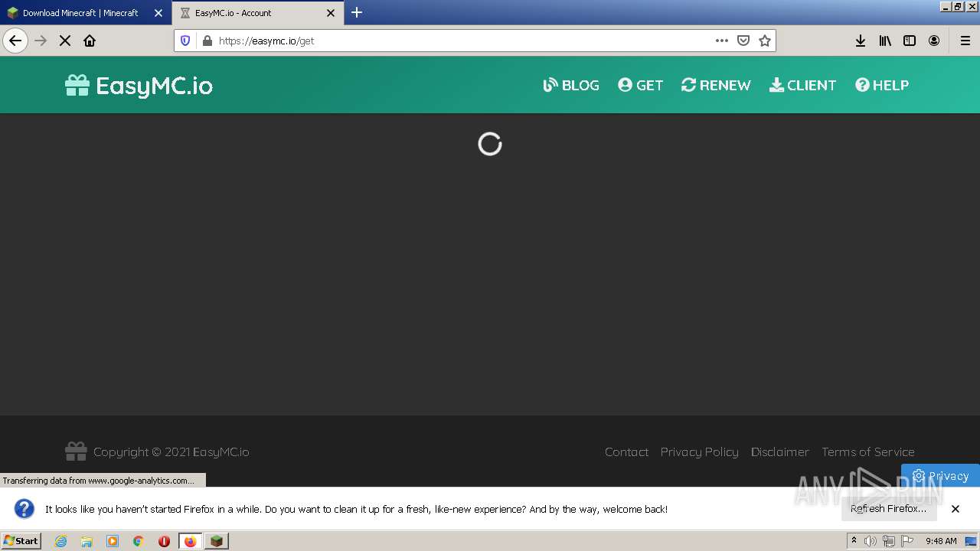Save page to Pocket icon
The width and height of the screenshot is (980, 551).
743,41
